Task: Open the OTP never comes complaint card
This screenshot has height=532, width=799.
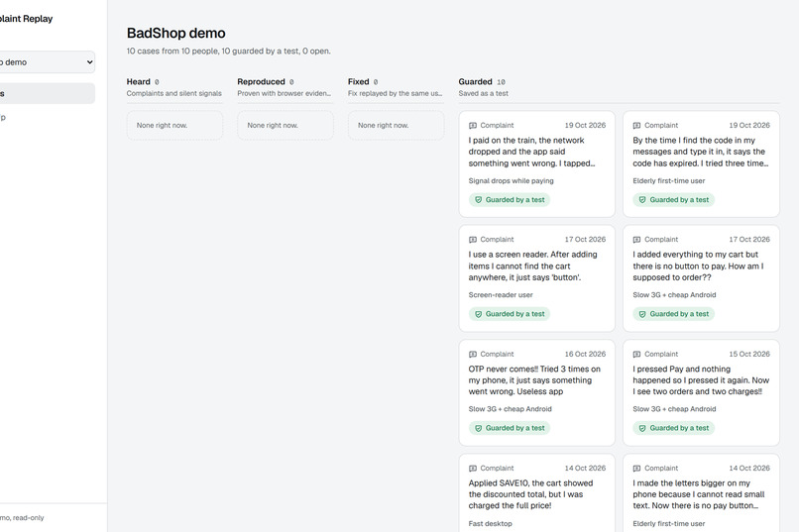Action: tap(536, 392)
